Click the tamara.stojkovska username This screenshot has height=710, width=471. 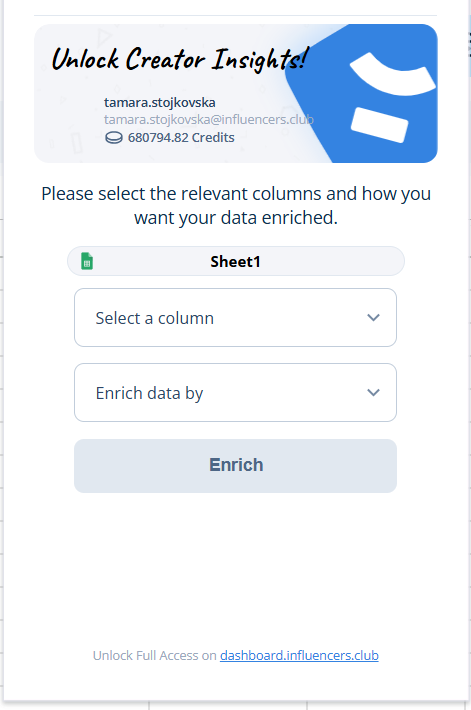[160, 102]
